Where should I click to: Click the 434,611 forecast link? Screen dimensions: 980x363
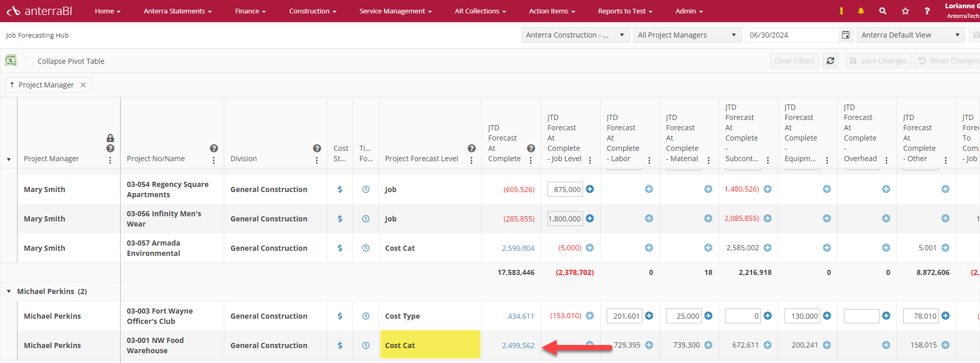tap(521, 316)
